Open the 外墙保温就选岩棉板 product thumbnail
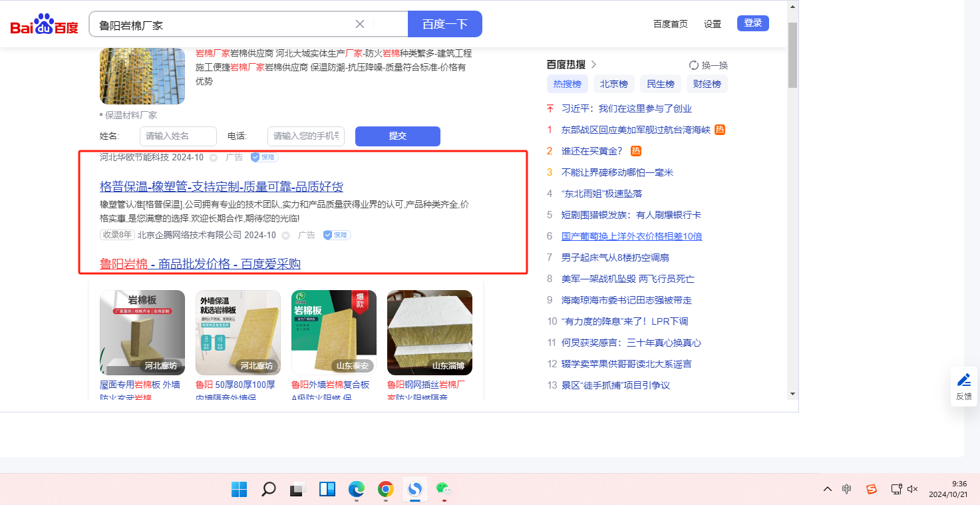 pyautogui.click(x=238, y=333)
